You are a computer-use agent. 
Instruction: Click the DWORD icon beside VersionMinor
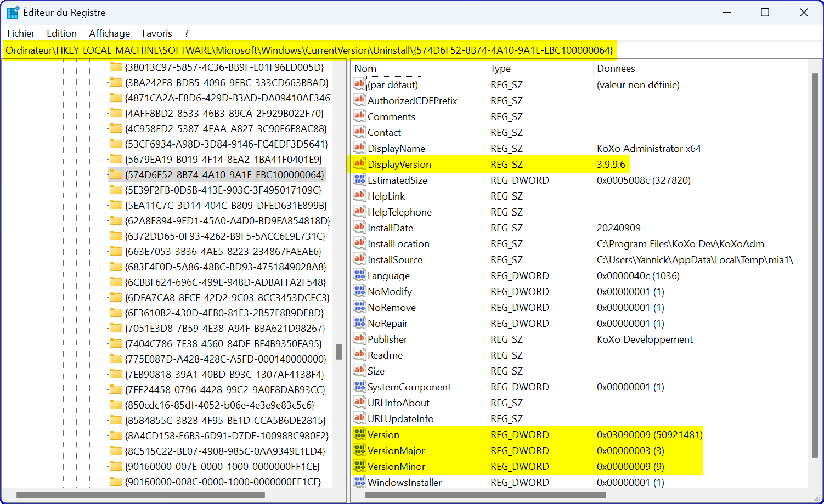[359, 466]
